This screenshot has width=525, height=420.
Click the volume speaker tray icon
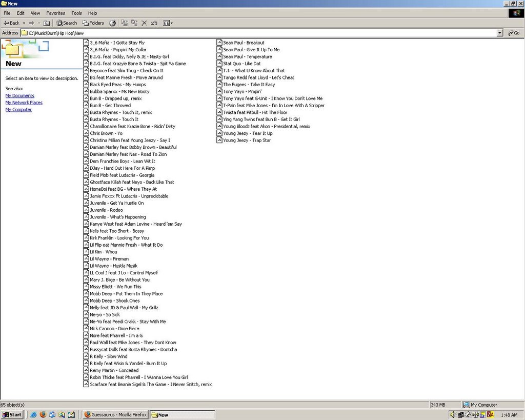453,415
